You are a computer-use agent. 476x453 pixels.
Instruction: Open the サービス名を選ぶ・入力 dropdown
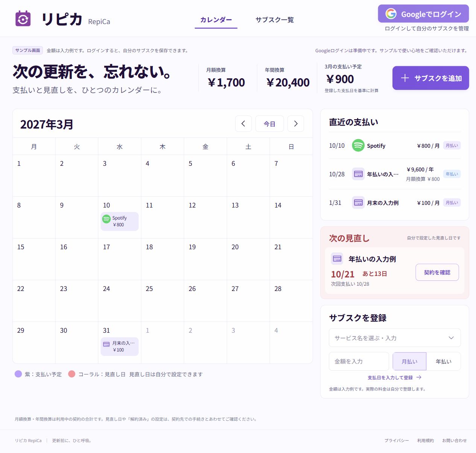(x=395, y=338)
